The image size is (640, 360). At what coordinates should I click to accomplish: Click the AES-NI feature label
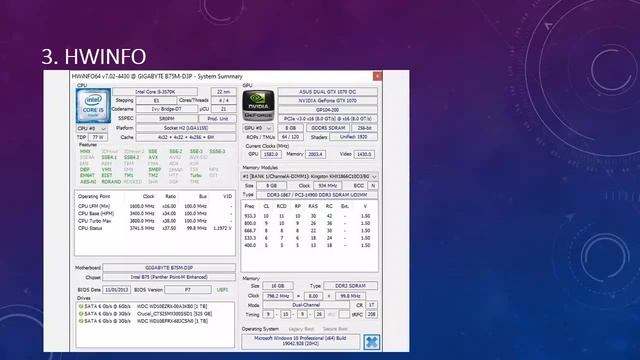pyautogui.click(x=88, y=181)
